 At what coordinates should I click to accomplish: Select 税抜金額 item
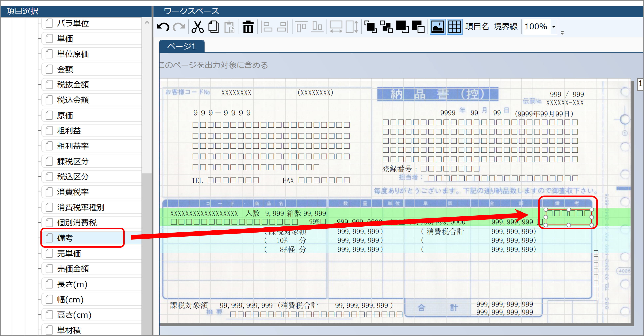91,85
